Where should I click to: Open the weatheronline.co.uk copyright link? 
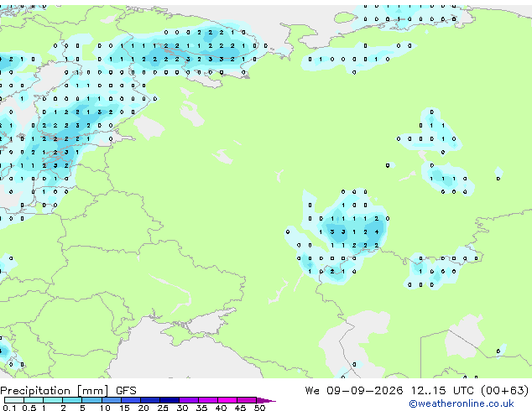(x=462, y=403)
